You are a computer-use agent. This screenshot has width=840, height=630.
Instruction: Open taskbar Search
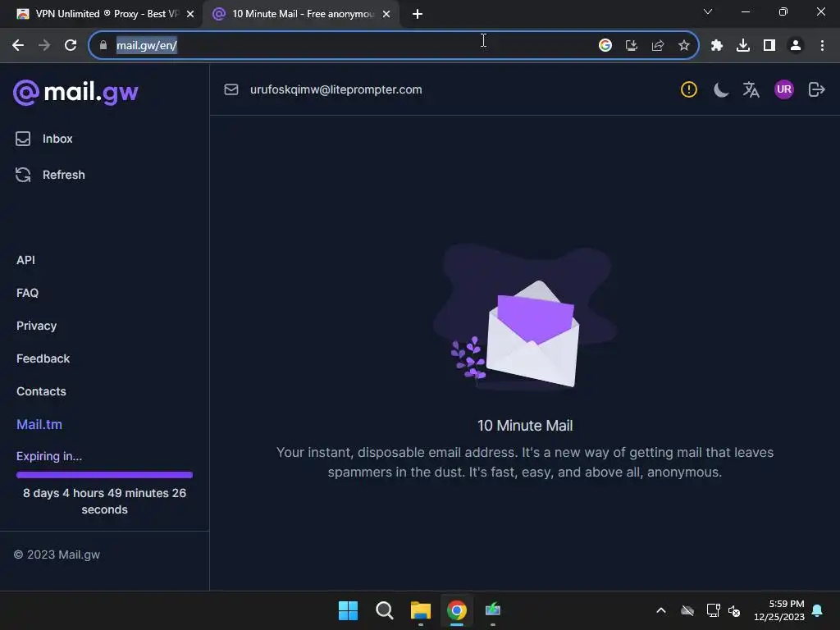384,610
